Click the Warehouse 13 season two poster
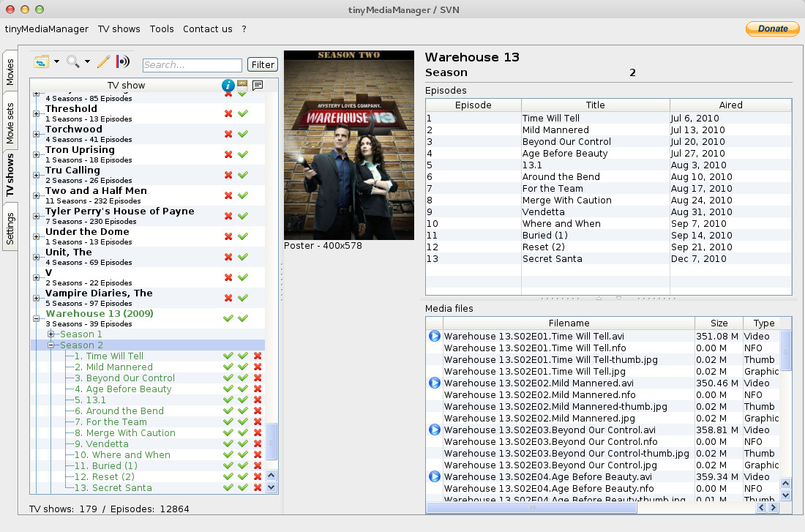 point(349,145)
